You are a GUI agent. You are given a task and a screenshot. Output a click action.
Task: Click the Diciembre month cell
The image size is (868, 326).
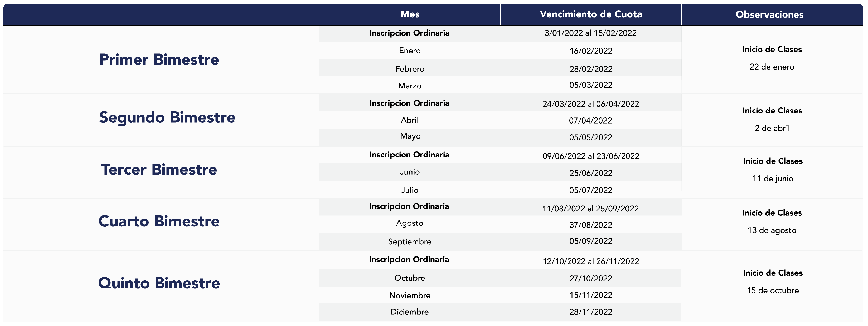click(410, 312)
